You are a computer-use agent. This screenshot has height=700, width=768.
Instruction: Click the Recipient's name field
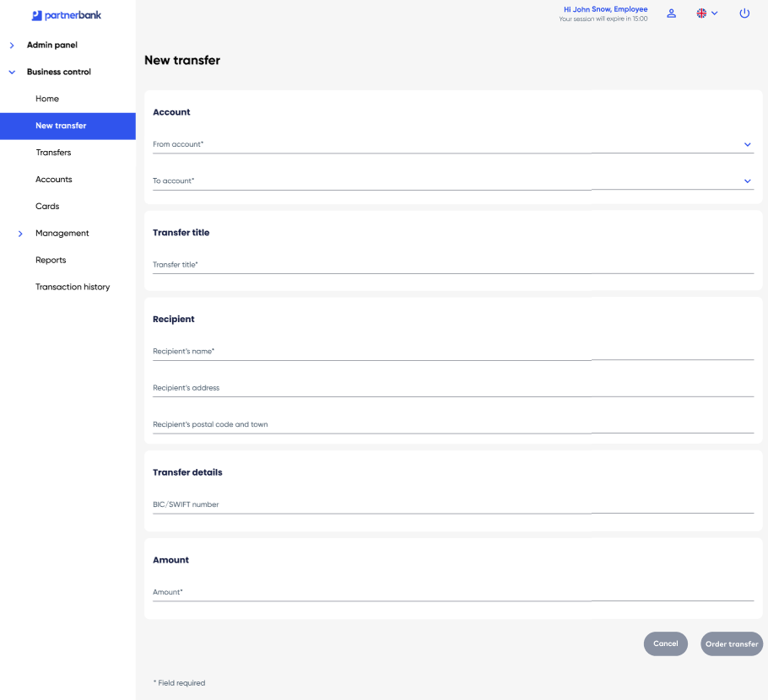[452, 352]
